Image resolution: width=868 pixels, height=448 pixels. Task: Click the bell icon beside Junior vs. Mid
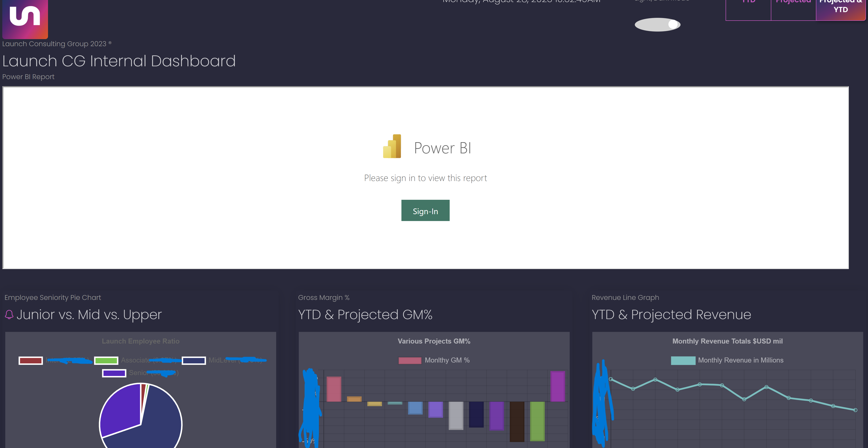click(9, 315)
